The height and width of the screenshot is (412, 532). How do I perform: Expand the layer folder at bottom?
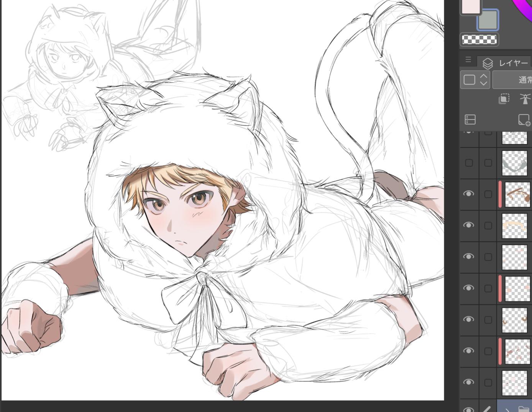point(507,409)
